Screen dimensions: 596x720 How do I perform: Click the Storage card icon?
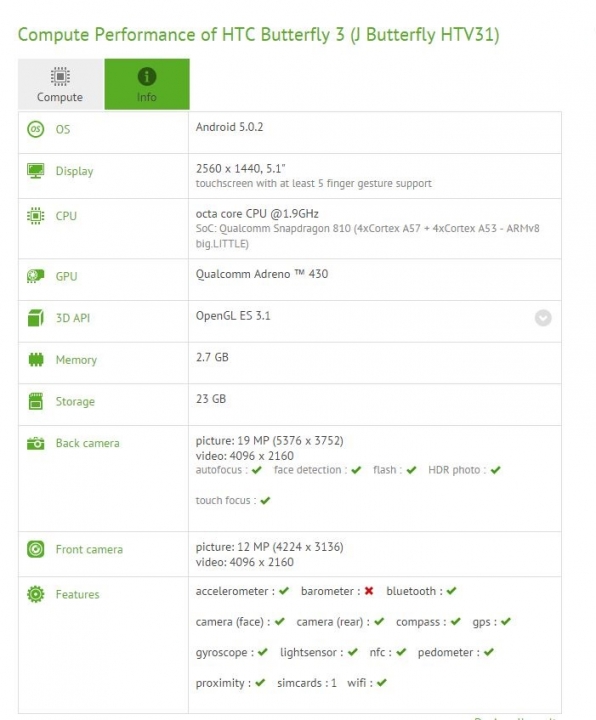coord(35,401)
